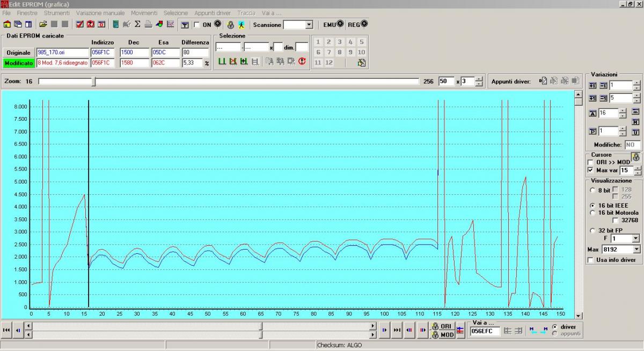
Task: Click the red checkmark icon in toolbar
Action: (79, 24)
